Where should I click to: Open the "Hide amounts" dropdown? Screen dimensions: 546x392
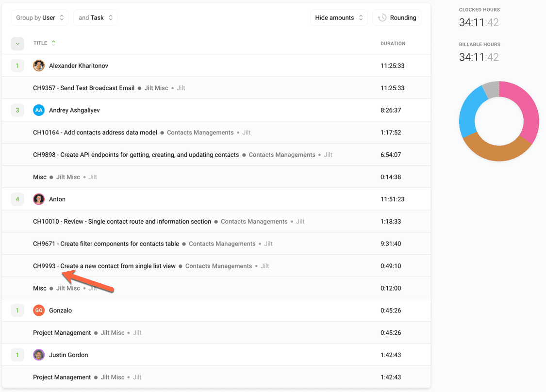pyautogui.click(x=339, y=17)
